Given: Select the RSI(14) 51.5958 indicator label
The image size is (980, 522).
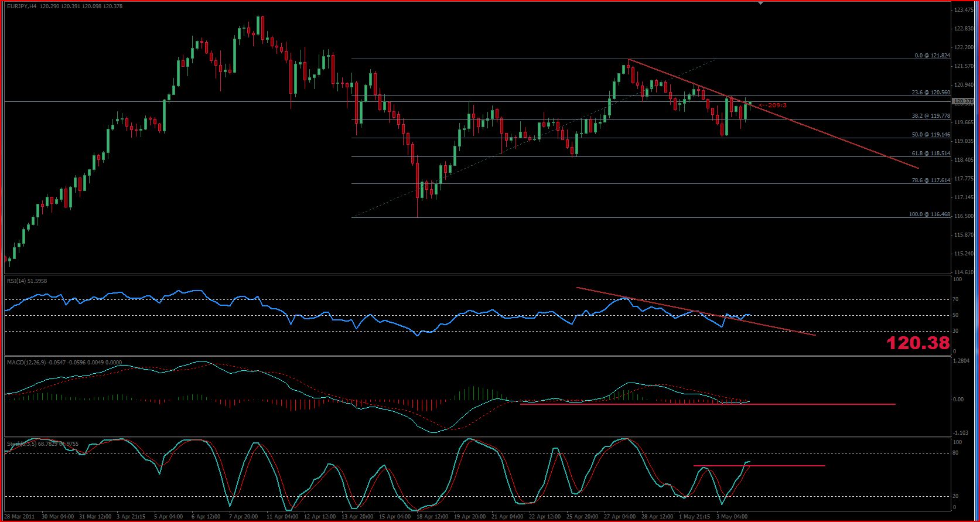Looking at the screenshot, I should coord(27,281).
